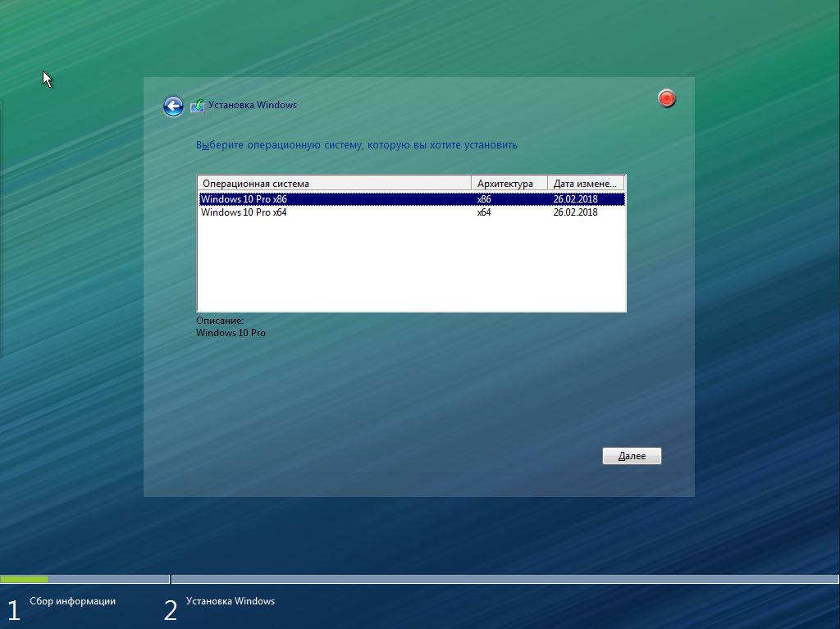Click the Описание label below the list
This screenshot has width=840, height=629.
tap(220, 321)
